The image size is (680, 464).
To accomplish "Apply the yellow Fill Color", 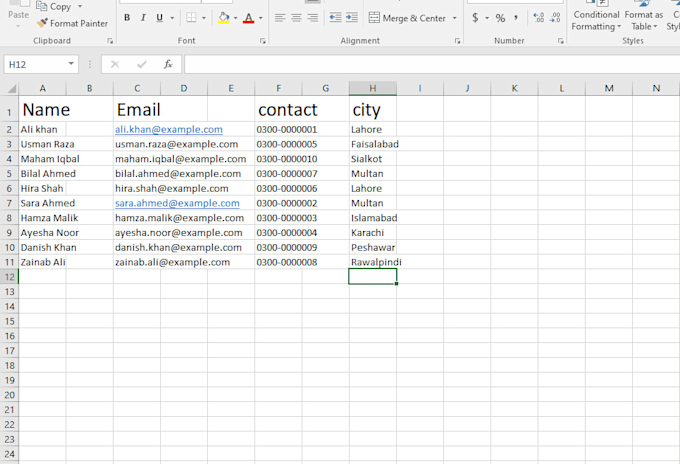I will (224, 18).
